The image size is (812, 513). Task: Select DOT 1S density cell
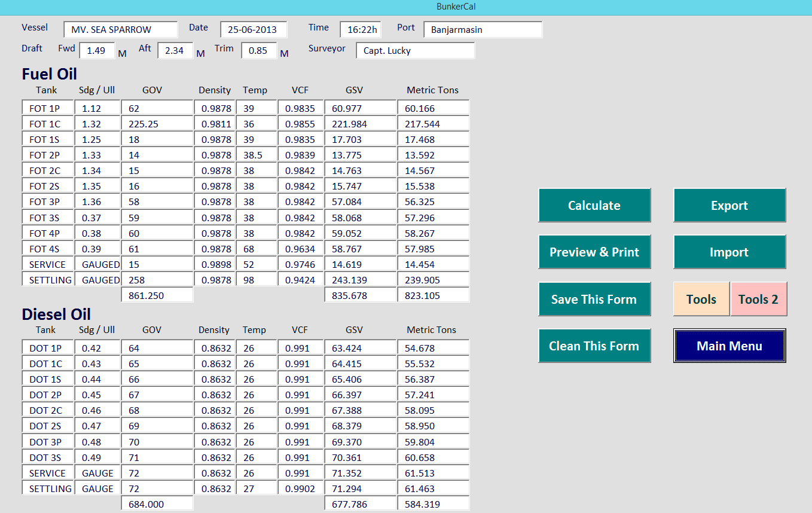tap(215, 379)
